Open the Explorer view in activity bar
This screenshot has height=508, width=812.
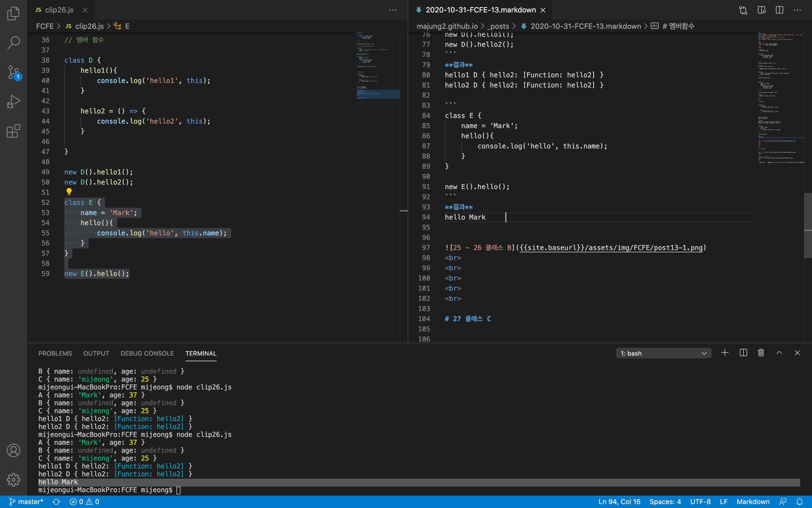pyautogui.click(x=14, y=14)
